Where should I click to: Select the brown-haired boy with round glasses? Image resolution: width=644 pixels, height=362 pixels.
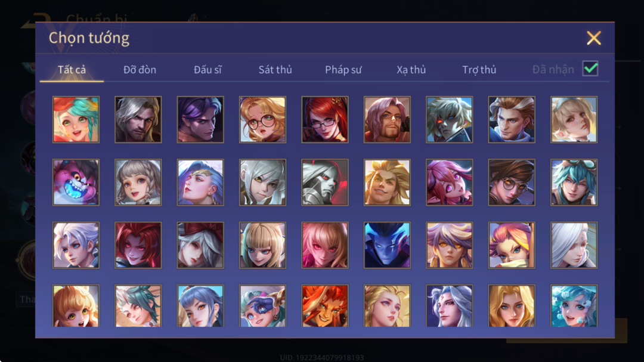[512, 182]
